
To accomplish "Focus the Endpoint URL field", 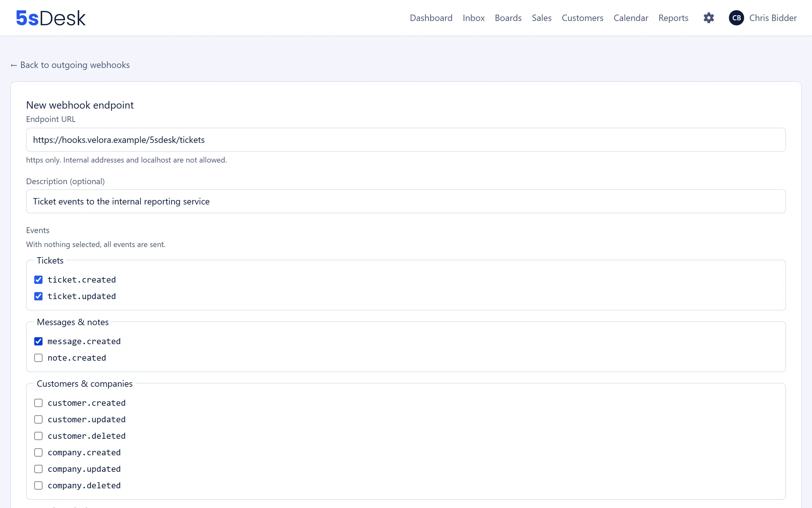I will pyautogui.click(x=406, y=139).
